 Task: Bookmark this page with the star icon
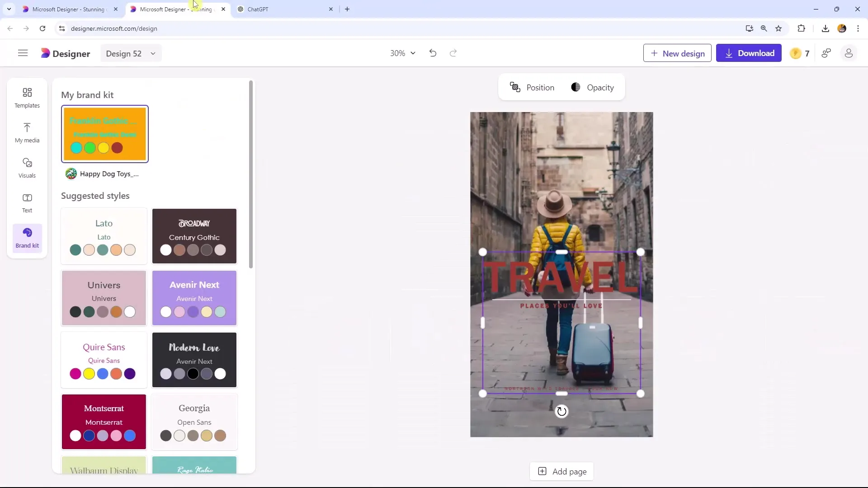point(778,28)
